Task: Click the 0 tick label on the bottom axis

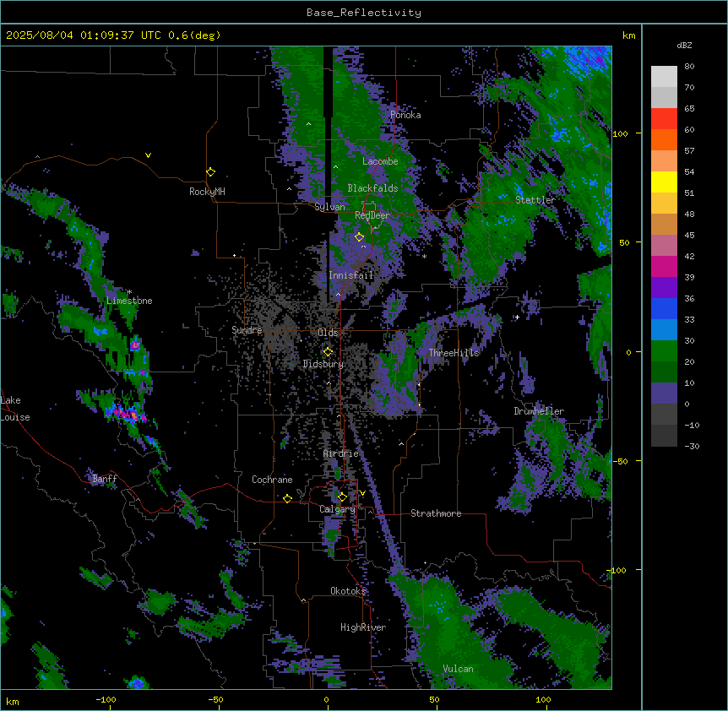Action: pos(326,699)
